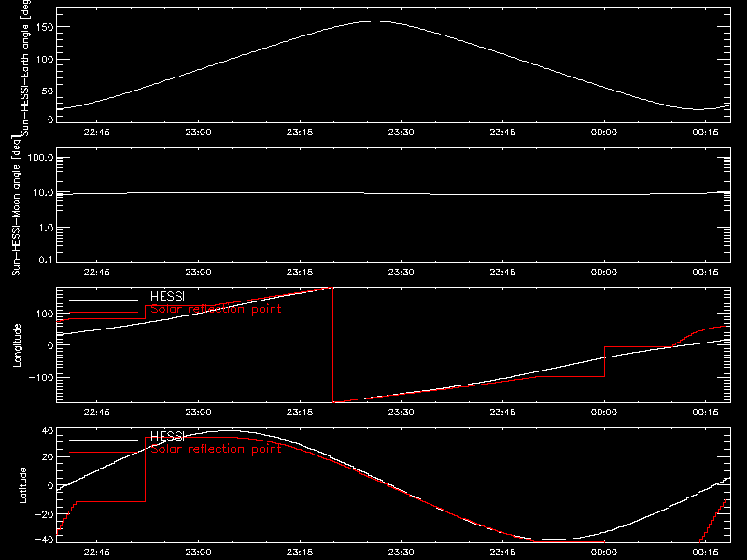Click '23:30' under the Earth angle plot
The height and width of the screenshot is (560, 747).
click(402, 133)
